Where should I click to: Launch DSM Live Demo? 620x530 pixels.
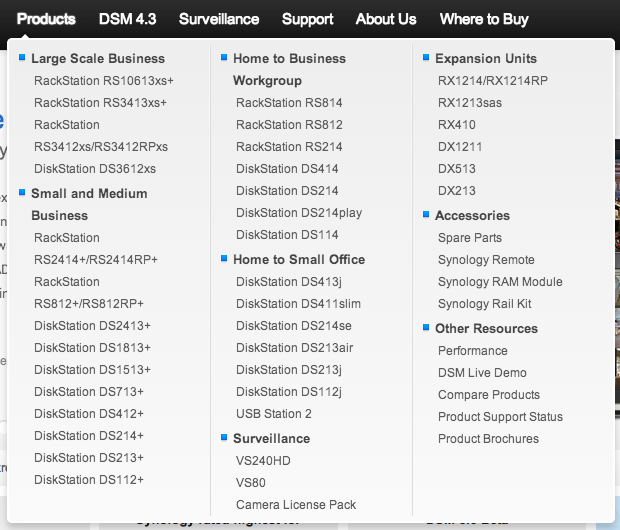tap(482, 373)
